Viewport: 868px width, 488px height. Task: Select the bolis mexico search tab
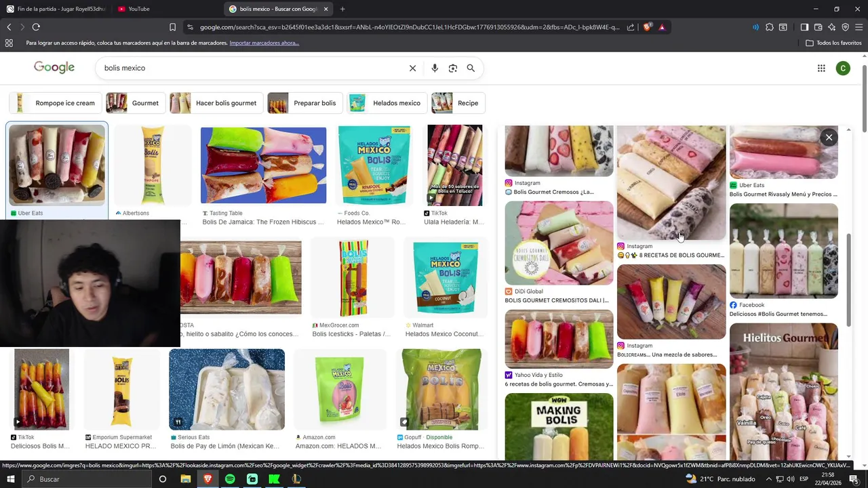coord(279,9)
